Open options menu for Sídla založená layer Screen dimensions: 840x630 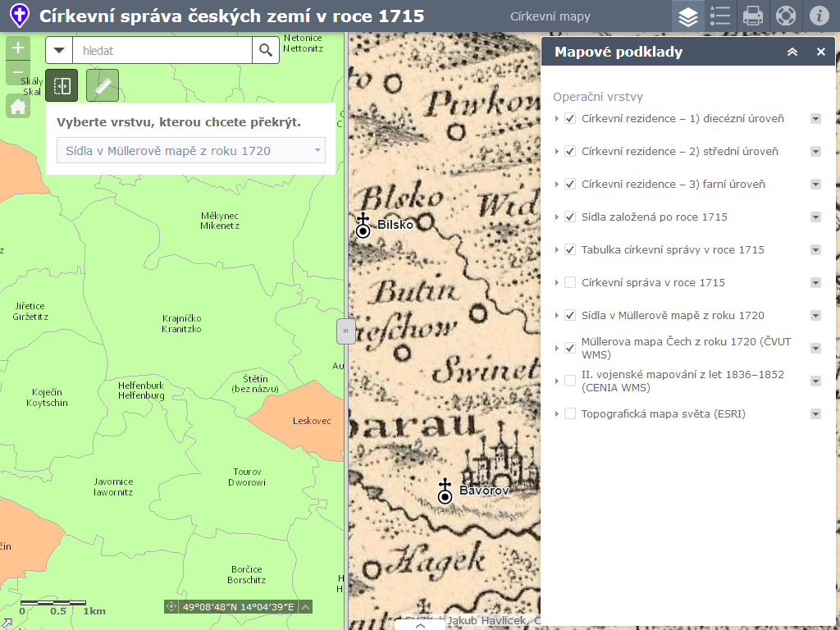point(815,217)
